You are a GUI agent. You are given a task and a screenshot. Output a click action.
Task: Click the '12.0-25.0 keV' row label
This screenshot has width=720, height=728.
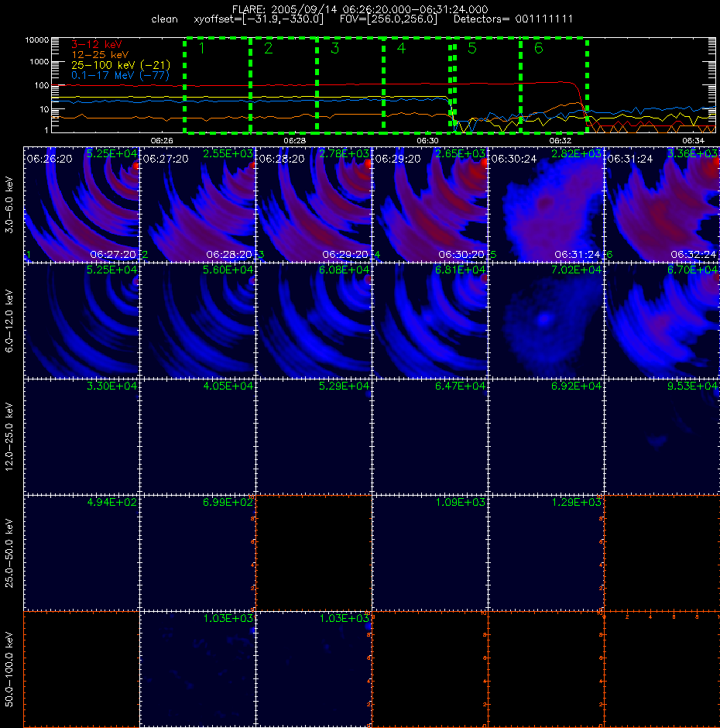click(9, 437)
